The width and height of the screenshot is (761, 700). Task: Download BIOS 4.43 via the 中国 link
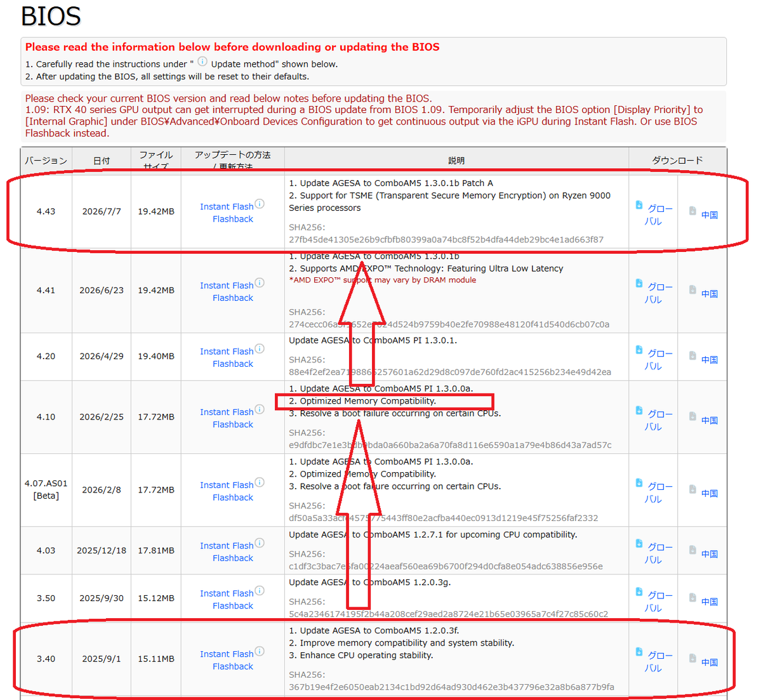[x=710, y=215]
